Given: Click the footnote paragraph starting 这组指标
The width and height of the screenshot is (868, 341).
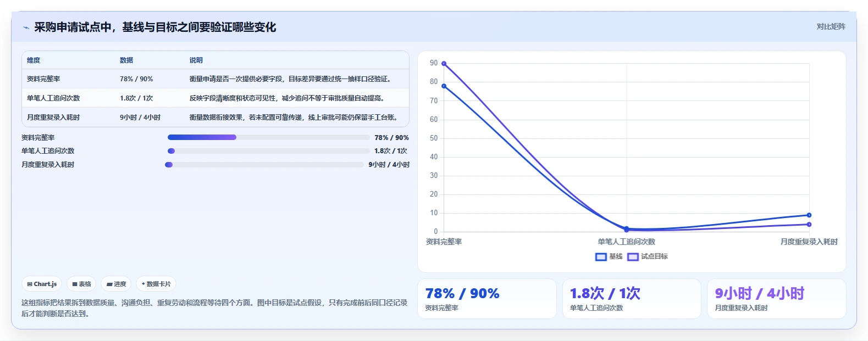Looking at the screenshot, I should (x=214, y=308).
